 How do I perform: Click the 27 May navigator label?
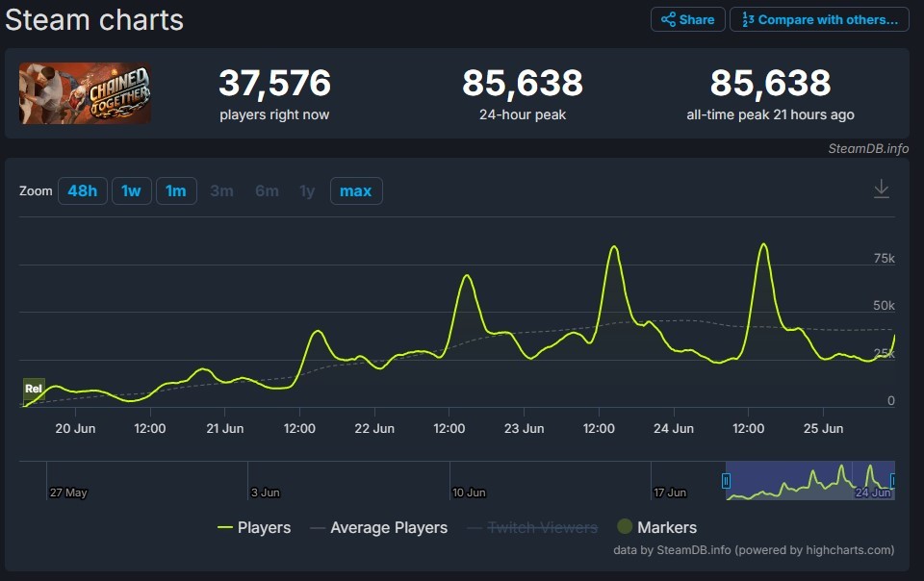68,493
